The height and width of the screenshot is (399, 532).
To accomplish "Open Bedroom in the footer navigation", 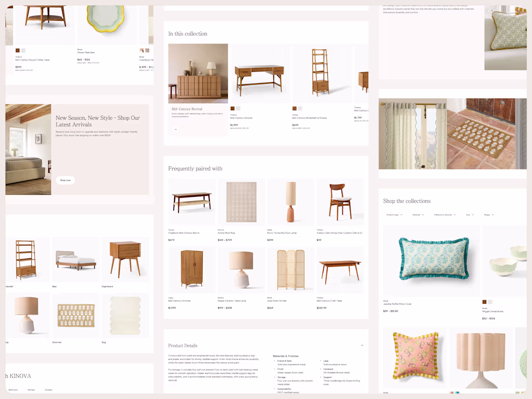I will 14,389.
